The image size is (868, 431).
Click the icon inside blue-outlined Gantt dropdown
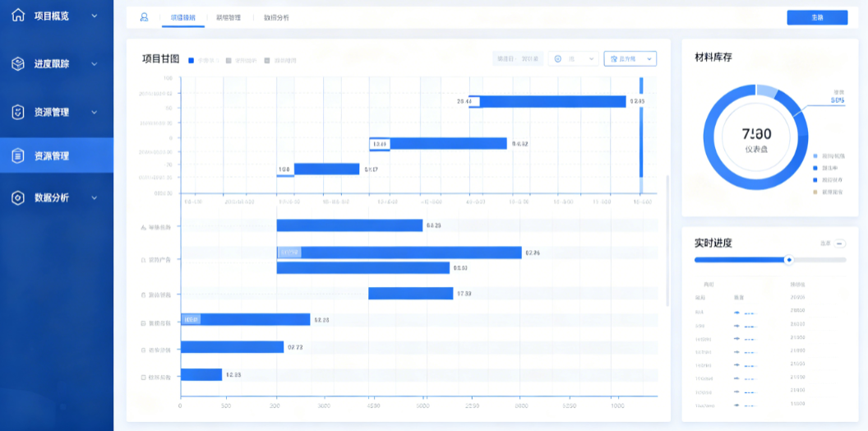[x=613, y=58]
